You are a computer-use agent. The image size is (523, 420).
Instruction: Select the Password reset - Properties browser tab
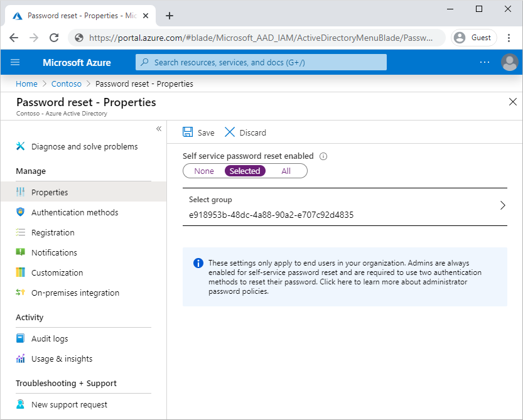coord(80,16)
